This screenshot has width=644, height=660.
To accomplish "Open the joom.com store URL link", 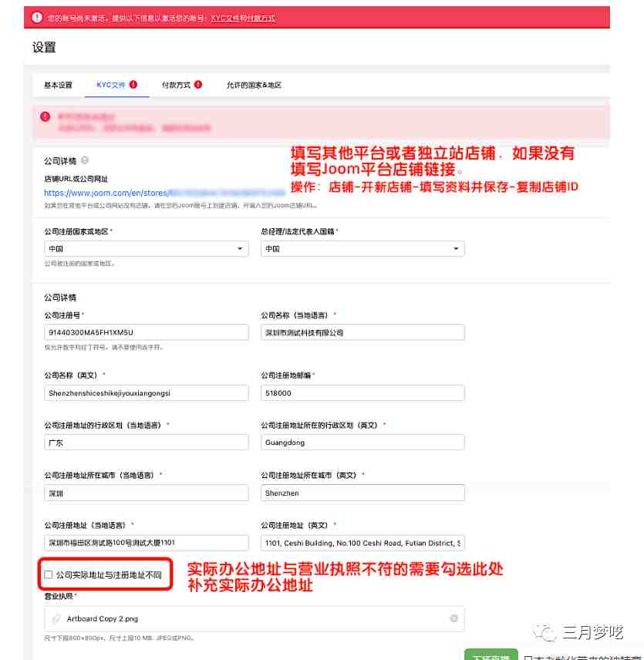I will (164, 193).
